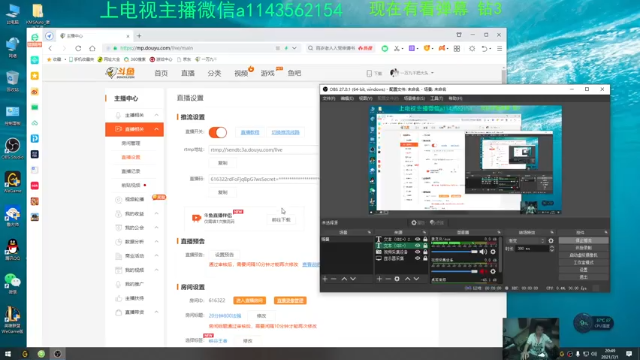The width and height of the screenshot is (640, 360).
Task: Move scene up with the arrow icon
Action: [344, 279]
